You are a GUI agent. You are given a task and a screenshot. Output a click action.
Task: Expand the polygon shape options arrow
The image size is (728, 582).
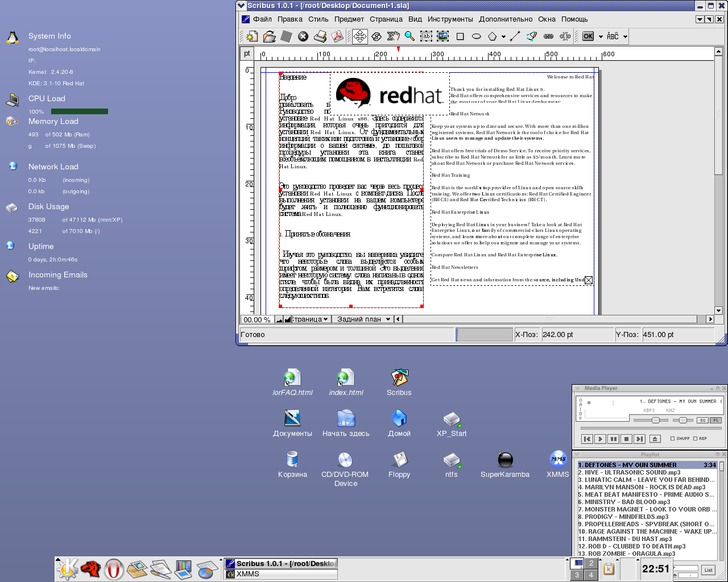(503, 37)
